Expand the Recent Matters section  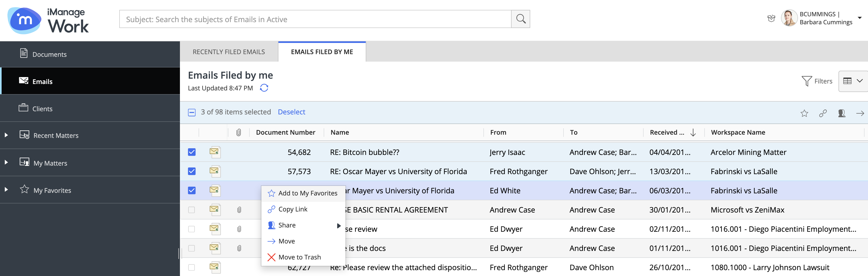point(6,135)
